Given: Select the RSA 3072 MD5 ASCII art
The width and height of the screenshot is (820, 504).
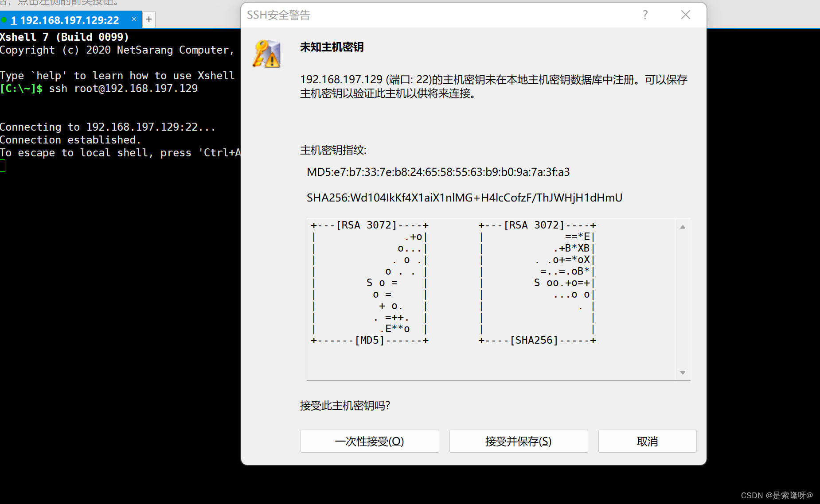Looking at the screenshot, I should [369, 282].
